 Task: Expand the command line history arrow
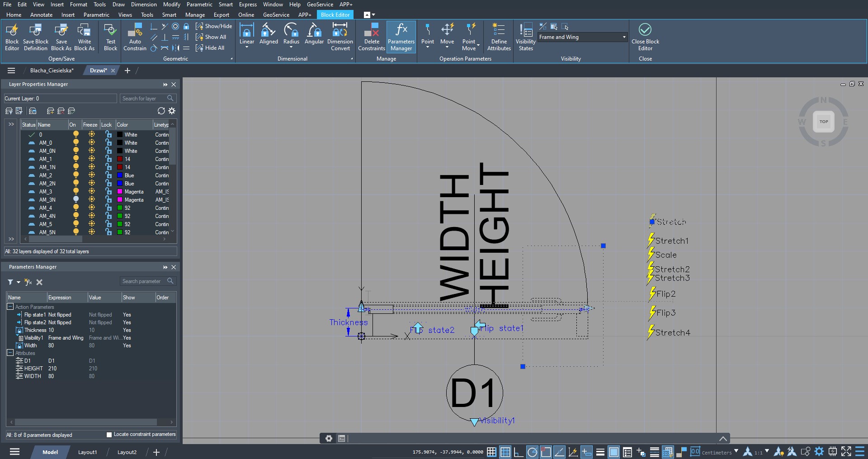click(x=723, y=439)
